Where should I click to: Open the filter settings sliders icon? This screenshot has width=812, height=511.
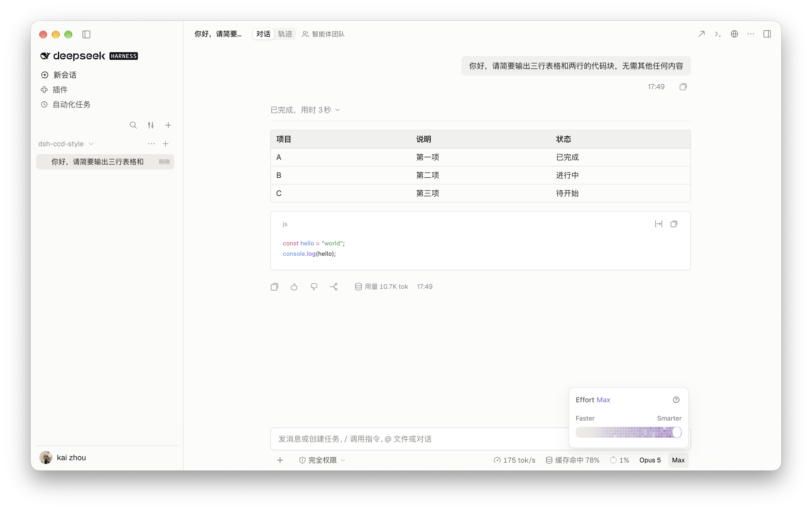151,125
